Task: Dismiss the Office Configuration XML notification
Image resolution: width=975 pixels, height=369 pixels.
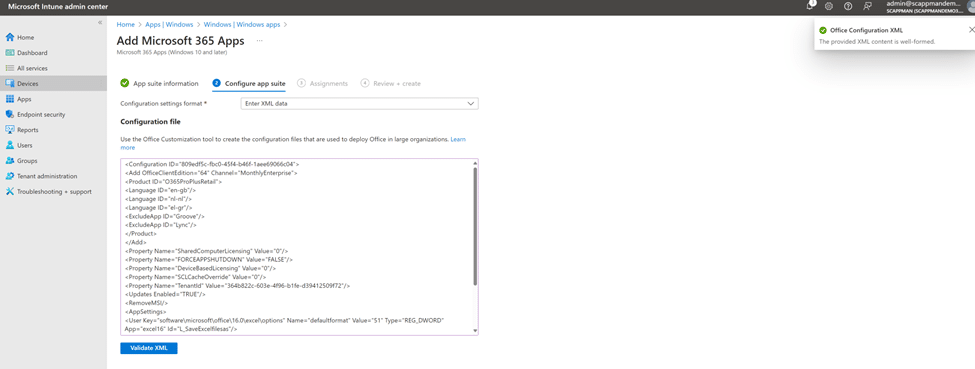Action: [x=972, y=29]
